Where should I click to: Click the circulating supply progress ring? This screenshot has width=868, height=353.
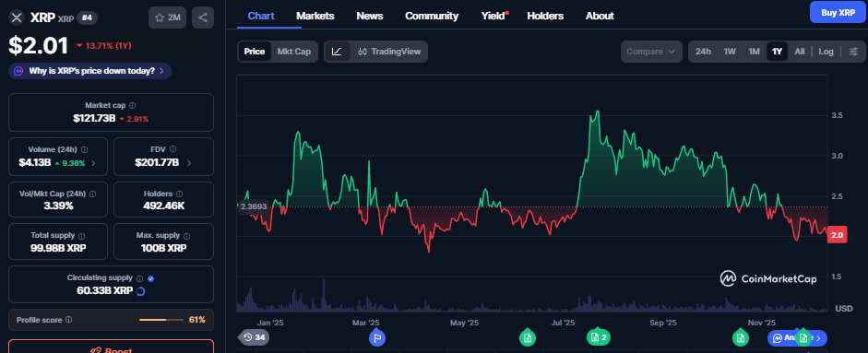140,290
